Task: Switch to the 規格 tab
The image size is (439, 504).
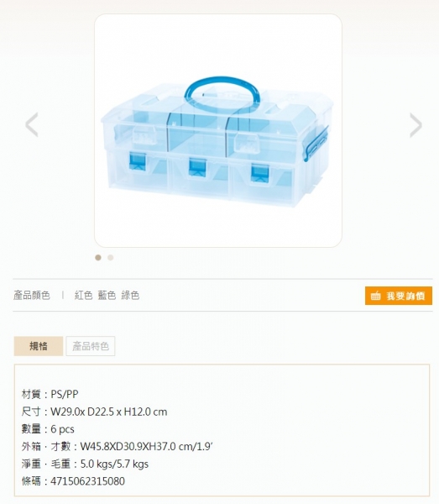Action: pyautogui.click(x=39, y=346)
